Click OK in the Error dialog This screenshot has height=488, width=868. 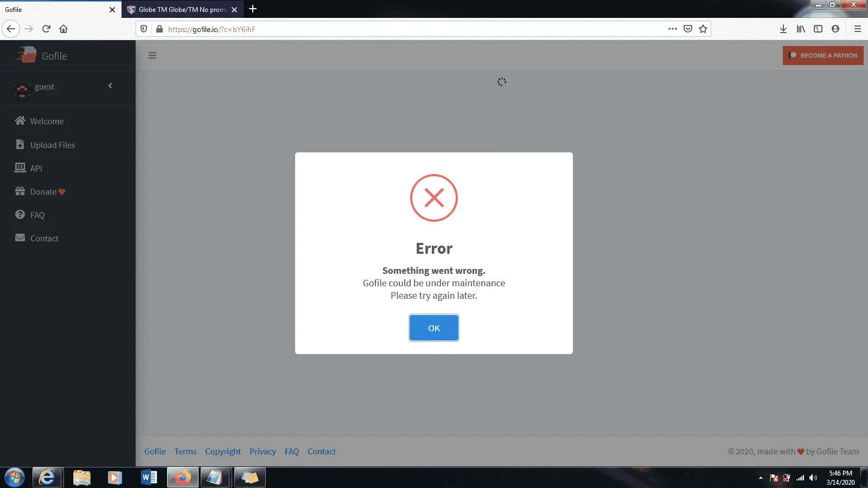pos(434,328)
